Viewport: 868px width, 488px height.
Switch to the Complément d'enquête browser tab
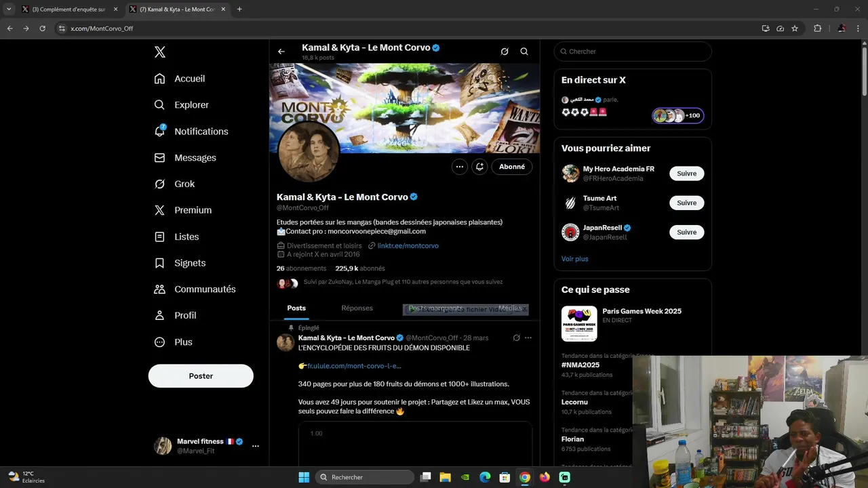(70, 9)
